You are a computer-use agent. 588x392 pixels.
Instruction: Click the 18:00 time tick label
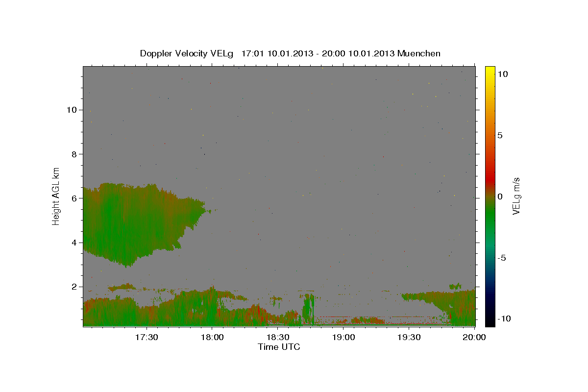pyautogui.click(x=212, y=337)
